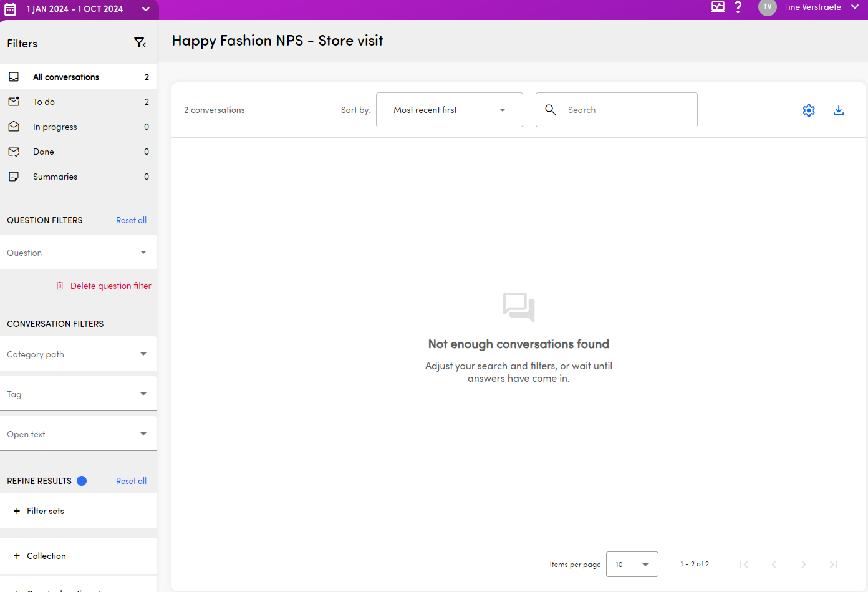The image size is (868, 592).
Task: Go to next page arrow
Action: (x=804, y=565)
